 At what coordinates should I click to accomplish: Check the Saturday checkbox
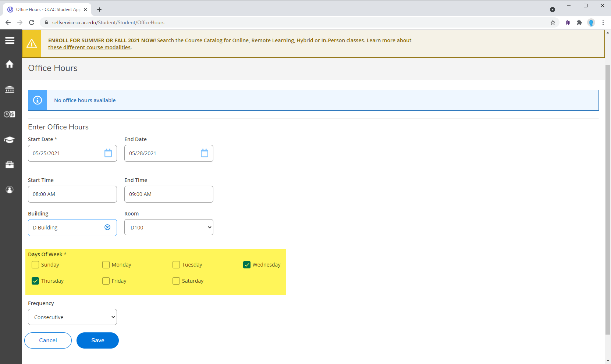point(176,281)
